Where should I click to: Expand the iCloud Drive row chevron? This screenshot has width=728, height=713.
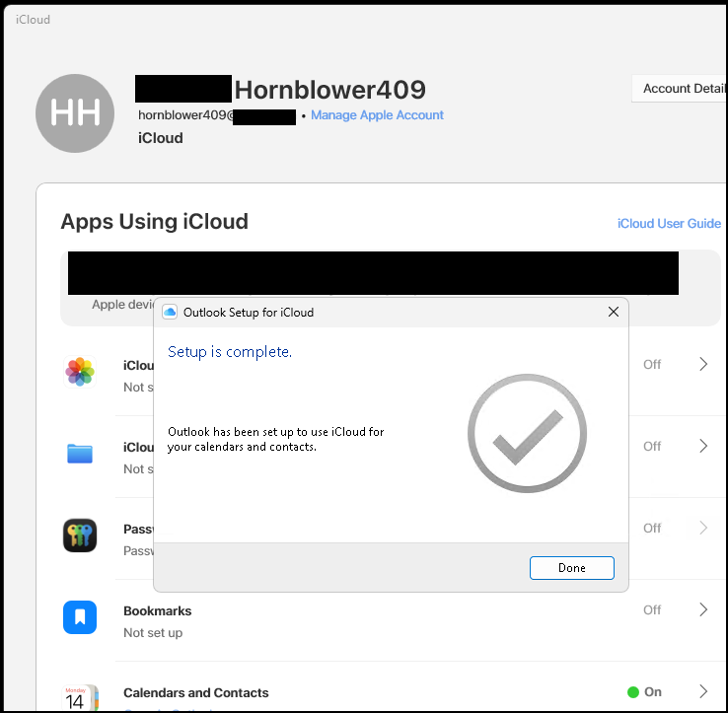(703, 446)
